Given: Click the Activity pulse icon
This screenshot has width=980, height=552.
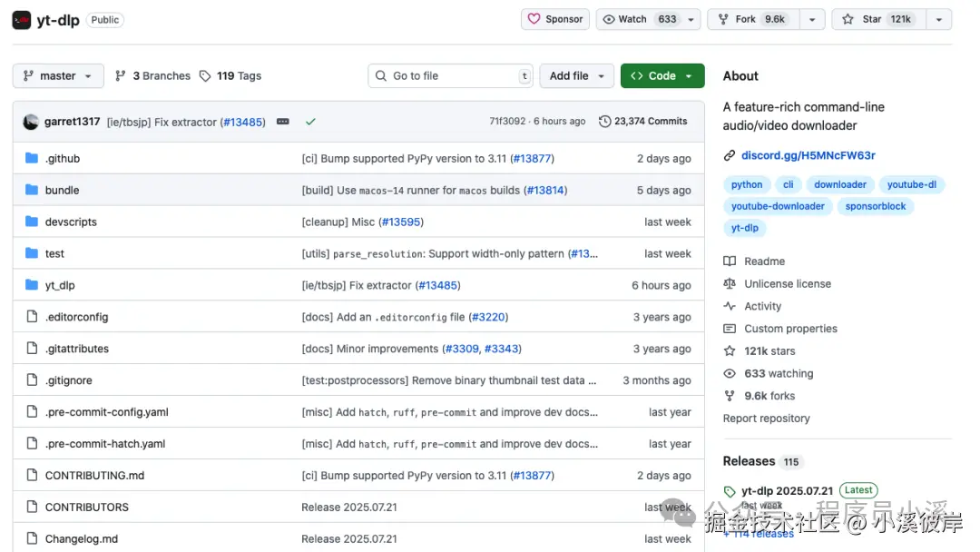Looking at the screenshot, I should coord(730,307).
